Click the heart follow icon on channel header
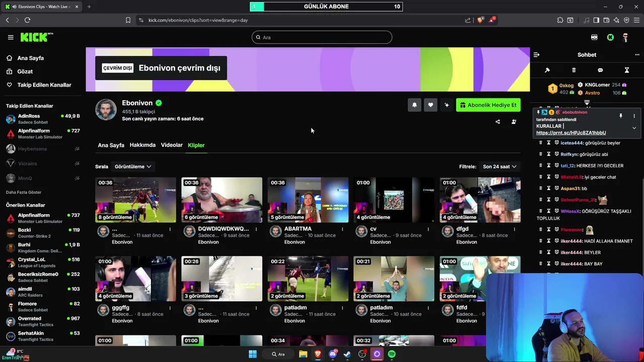Image resolution: width=644 pixels, height=362 pixels. pyautogui.click(x=431, y=105)
